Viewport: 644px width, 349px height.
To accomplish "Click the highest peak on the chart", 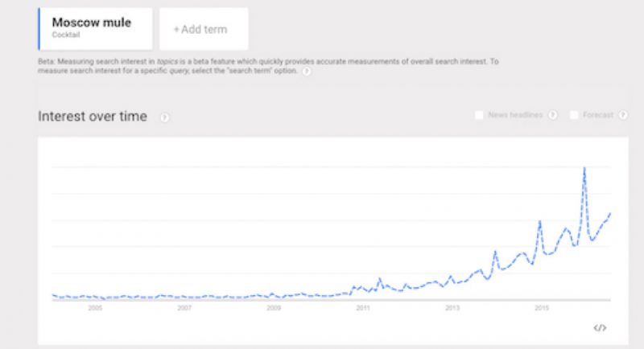I will [584, 167].
